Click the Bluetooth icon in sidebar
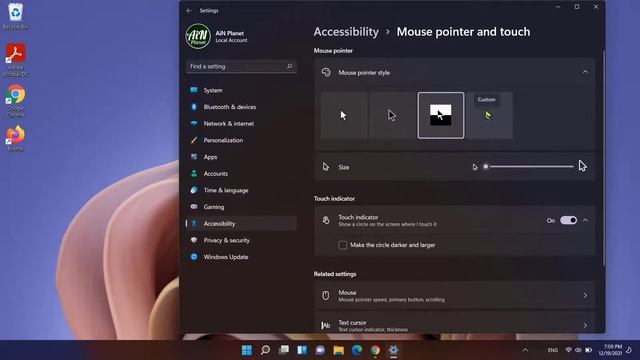 tap(194, 107)
